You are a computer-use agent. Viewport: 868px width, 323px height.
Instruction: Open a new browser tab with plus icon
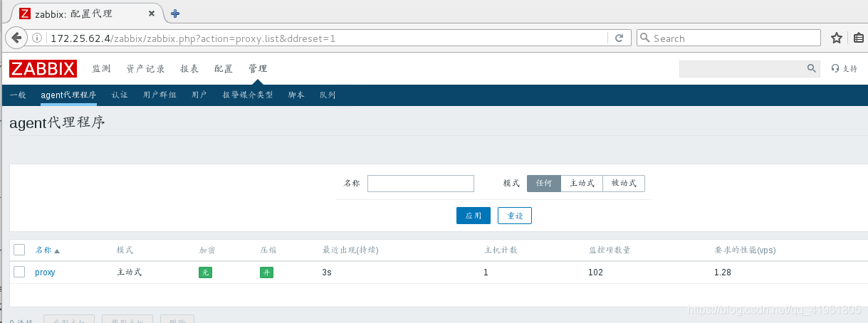(175, 14)
